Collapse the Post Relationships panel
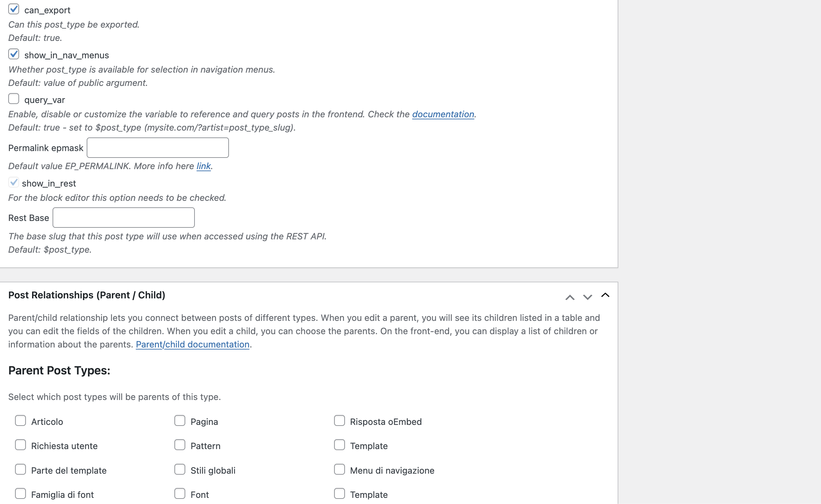Image resolution: width=821 pixels, height=504 pixels. (x=605, y=295)
